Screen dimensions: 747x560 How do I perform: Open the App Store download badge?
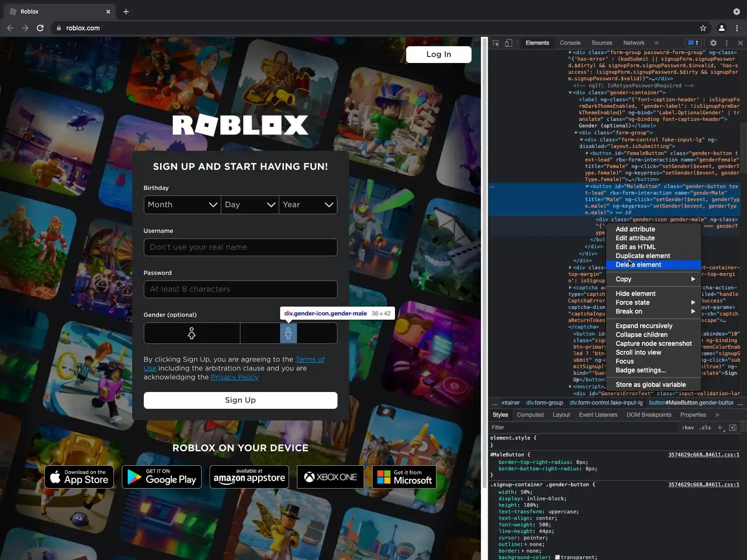79,477
